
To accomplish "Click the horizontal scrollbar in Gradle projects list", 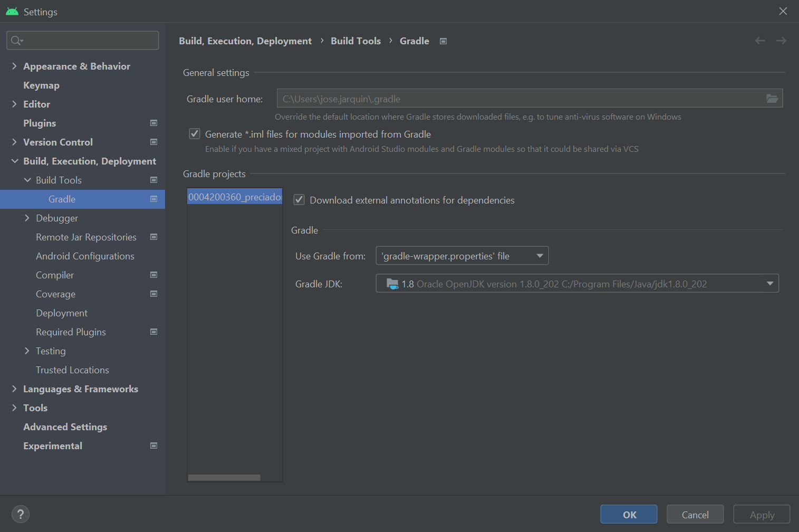I will pos(224,478).
